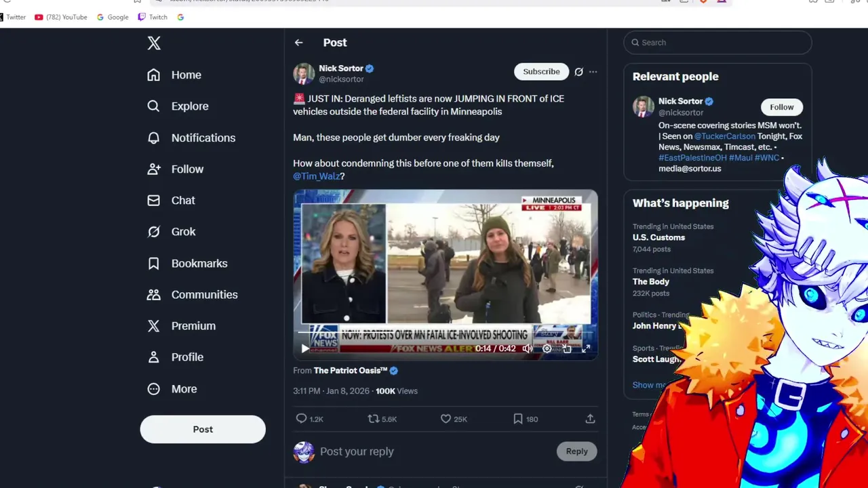The height and width of the screenshot is (488, 868).
Task: Open the @Tim_Walz mention link
Action: (x=316, y=176)
